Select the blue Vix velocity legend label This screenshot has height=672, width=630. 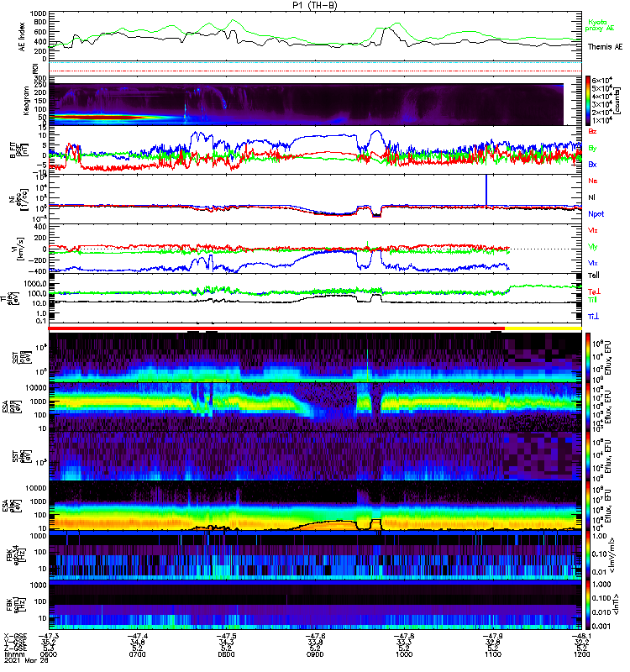coord(593,263)
